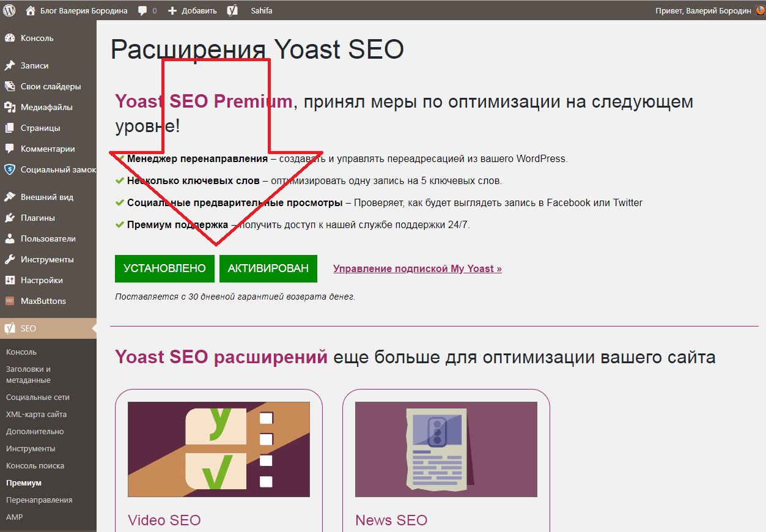Click the home icon beside the blog name
Image resolution: width=766 pixels, height=532 pixels.
[31, 10]
